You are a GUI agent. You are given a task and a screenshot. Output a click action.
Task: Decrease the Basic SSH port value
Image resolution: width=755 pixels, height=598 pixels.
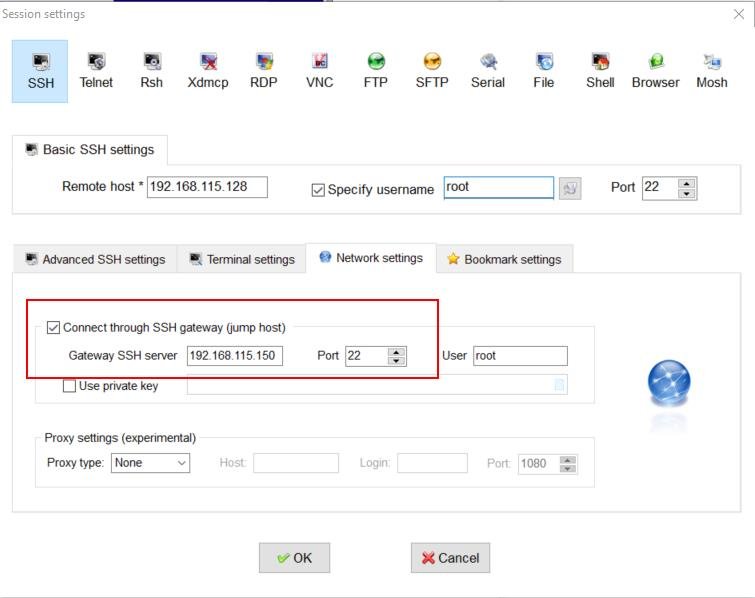[x=687, y=194]
